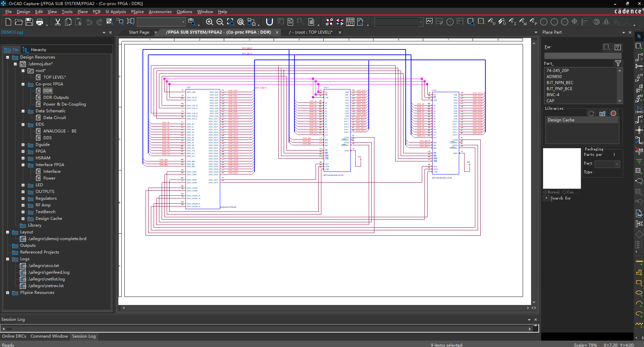
Task: Click the Print toolbar icon
Action: coord(40,22)
